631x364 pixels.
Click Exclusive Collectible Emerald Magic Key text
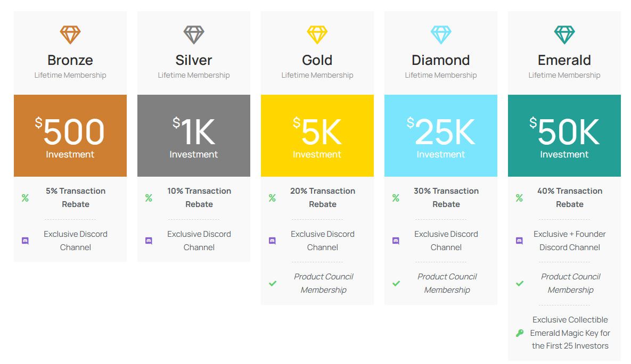click(x=570, y=333)
